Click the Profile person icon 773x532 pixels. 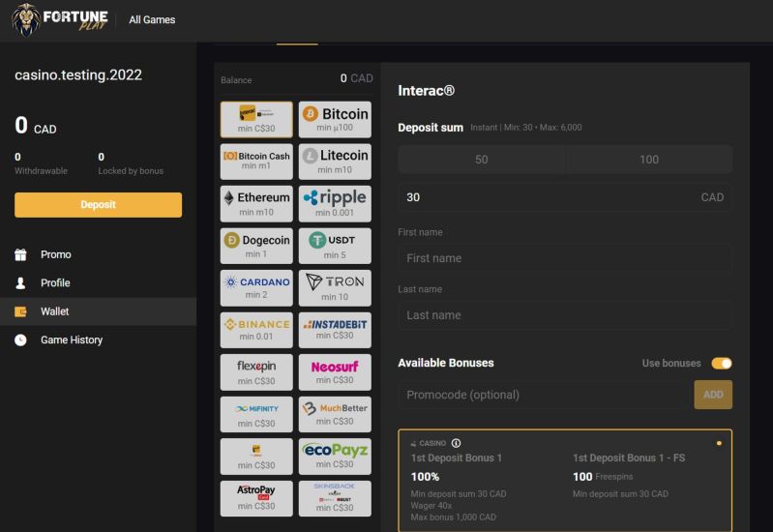click(x=20, y=283)
